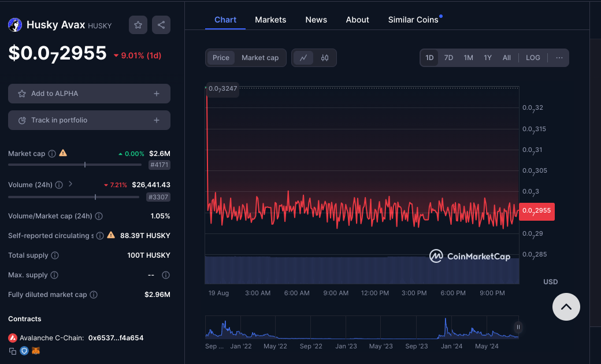Star Husky Avax to add to watchlist
The width and height of the screenshot is (601, 364).
138,25
